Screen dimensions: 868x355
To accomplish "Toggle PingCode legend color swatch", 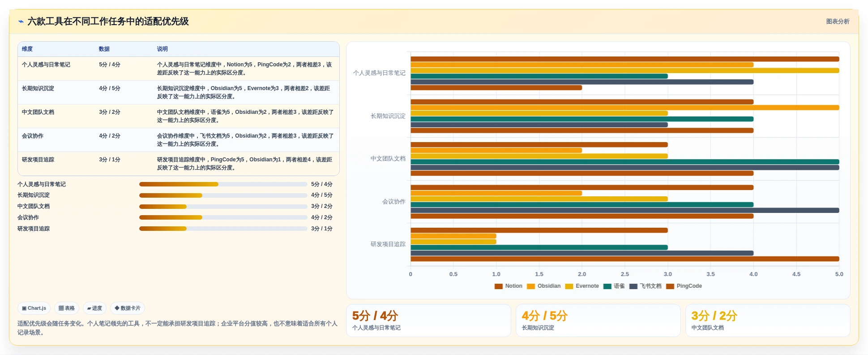I will coord(670,286).
